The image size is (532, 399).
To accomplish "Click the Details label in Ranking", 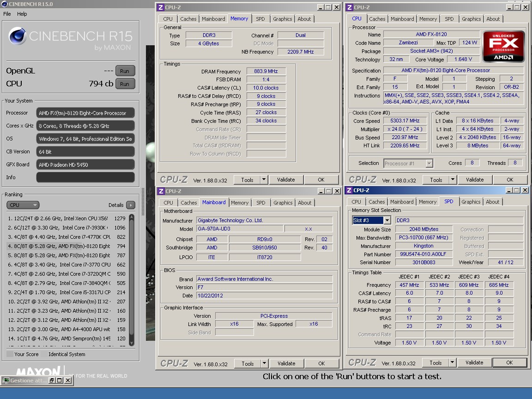I will pos(116,205).
